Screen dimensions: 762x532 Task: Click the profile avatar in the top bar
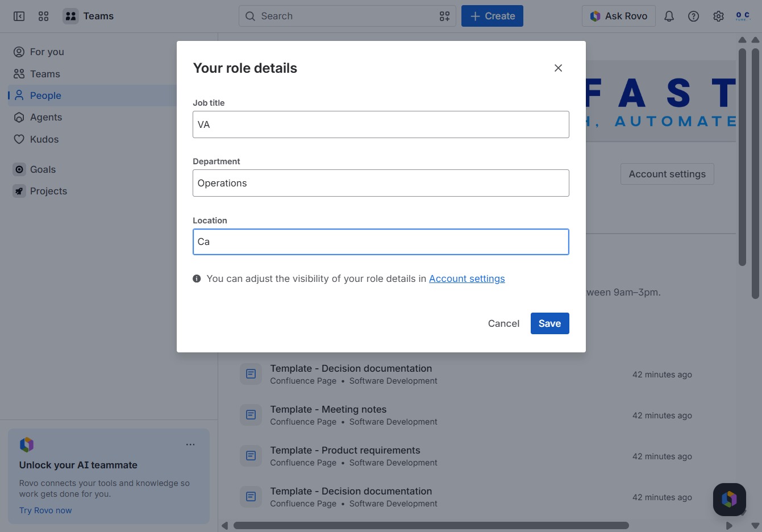[x=743, y=16]
